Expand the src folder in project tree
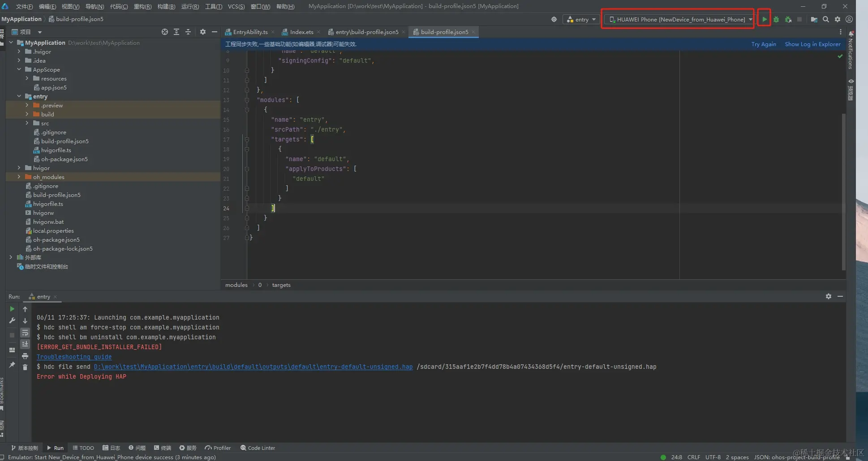 [x=27, y=123]
